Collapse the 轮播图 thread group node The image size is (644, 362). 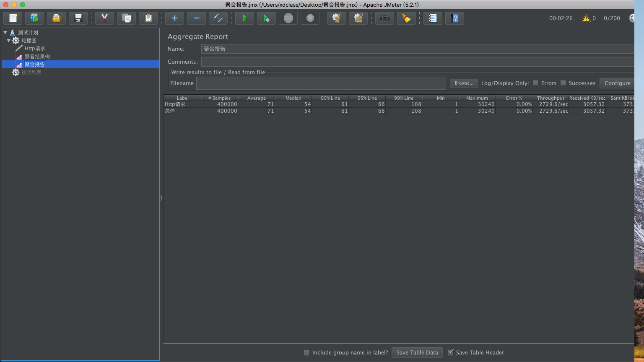(x=8, y=40)
